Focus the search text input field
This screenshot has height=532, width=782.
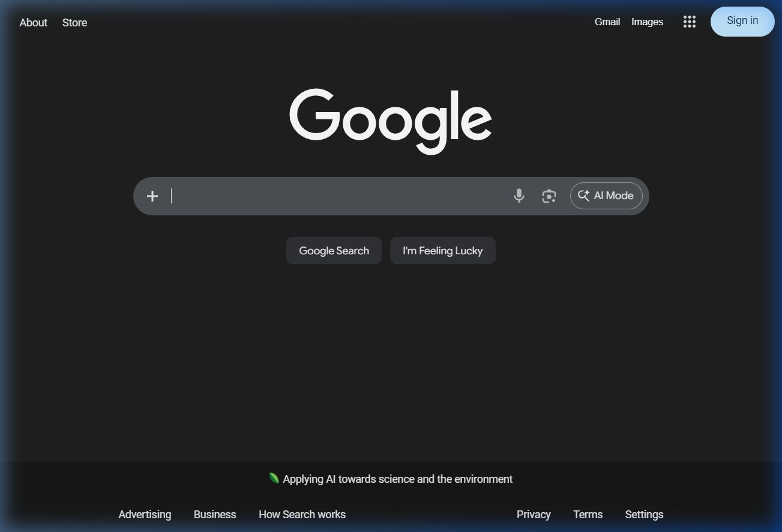coord(336,196)
